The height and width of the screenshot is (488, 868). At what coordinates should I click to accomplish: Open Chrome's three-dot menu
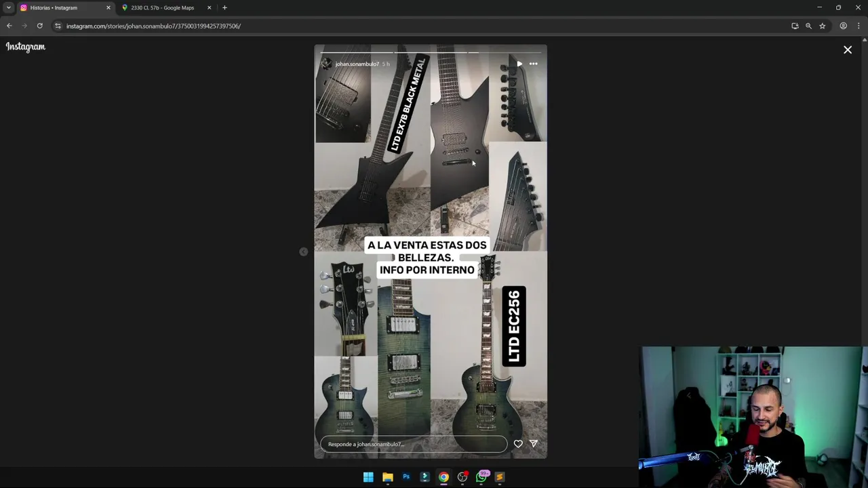pyautogui.click(x=859, y=26)
